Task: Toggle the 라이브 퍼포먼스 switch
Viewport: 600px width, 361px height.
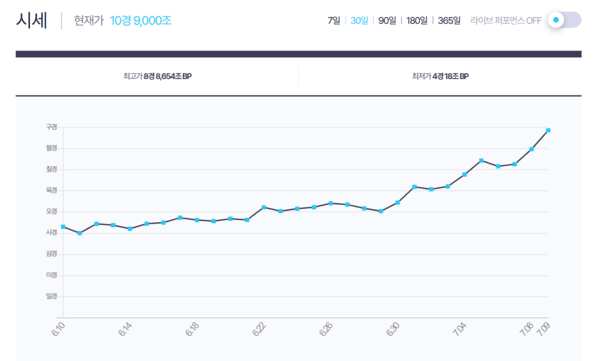Action: pyautogui.click(x=564, y=20)
